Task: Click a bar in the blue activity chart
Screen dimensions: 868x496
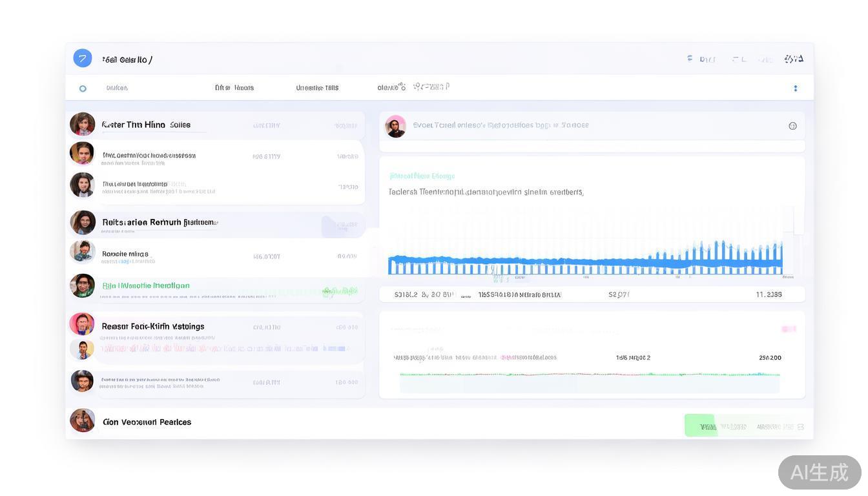Action: click(x=581, y=258)
